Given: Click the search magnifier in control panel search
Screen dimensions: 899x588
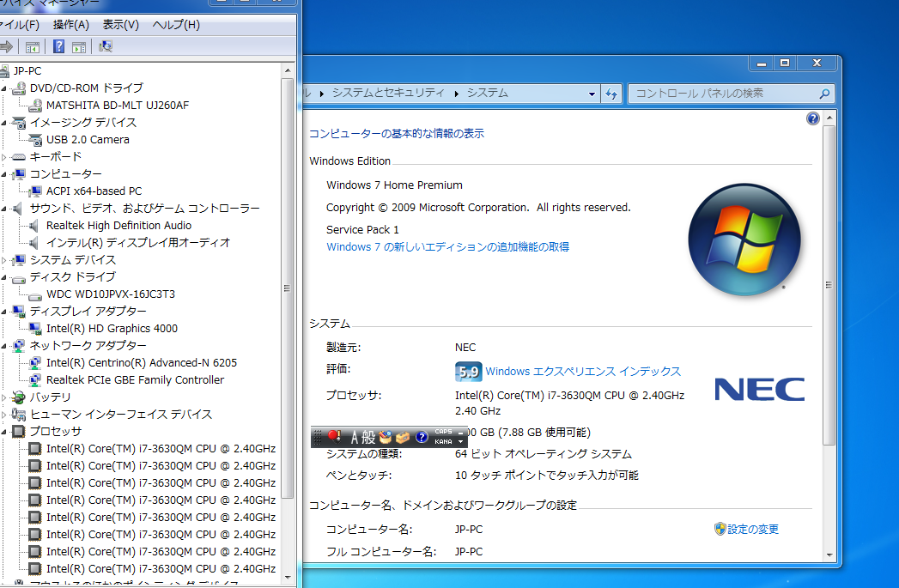Looking at the screenshot, I should [824, 94].
